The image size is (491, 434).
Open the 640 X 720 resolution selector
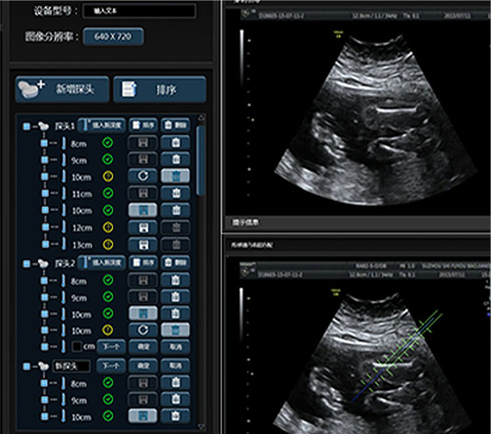(113, 36)
